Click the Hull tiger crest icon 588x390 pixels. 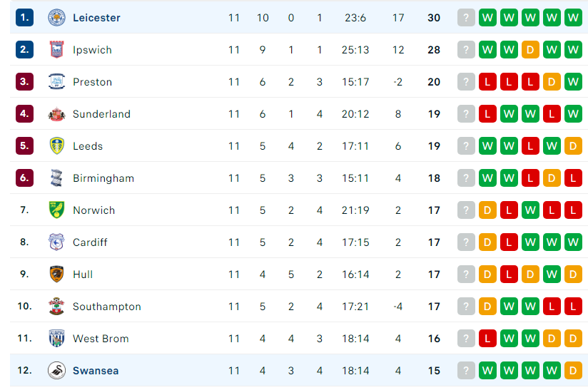pyautogui.click(x=56, y=274)
